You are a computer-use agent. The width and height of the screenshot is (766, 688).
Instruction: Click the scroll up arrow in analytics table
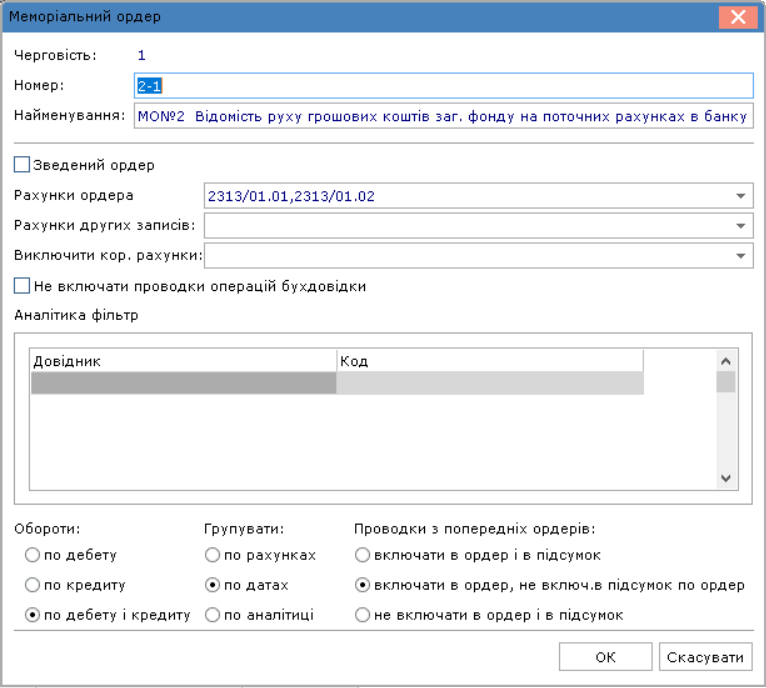(x=726, y=361)
